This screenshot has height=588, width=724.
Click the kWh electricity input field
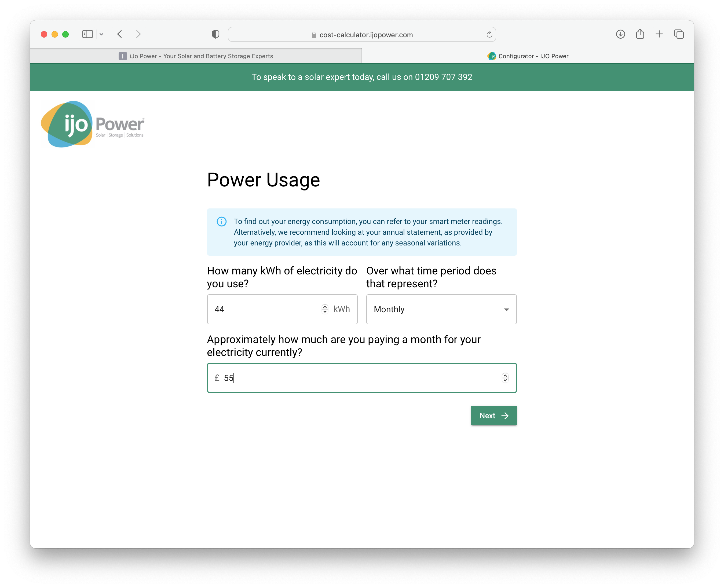coord(264,309)
